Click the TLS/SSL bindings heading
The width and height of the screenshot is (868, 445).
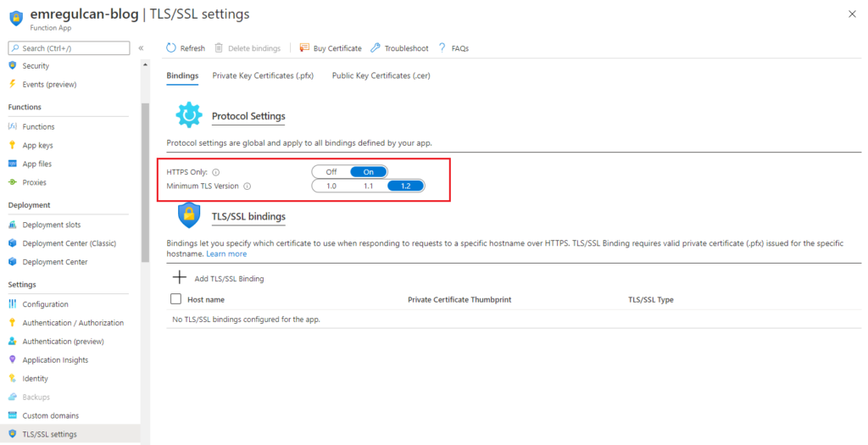click(248, 216)
